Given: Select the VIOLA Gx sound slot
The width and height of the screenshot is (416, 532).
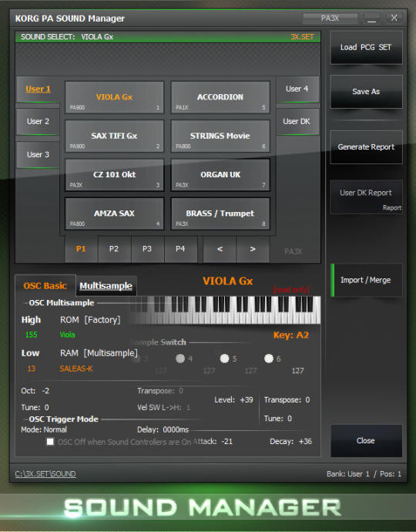Looking at the screenshot, I should pyautogui.click(x=114, y=97).
